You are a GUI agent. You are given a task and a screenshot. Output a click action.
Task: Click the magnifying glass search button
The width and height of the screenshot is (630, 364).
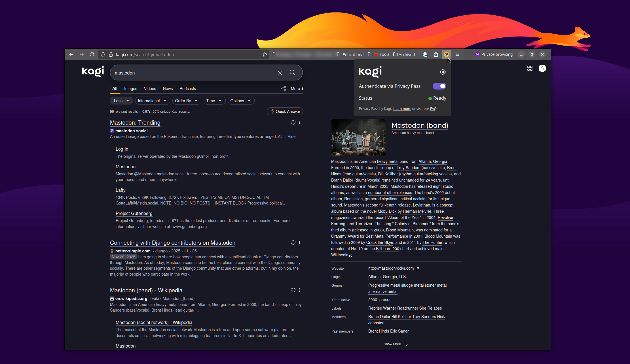click(x=293, y=73)
